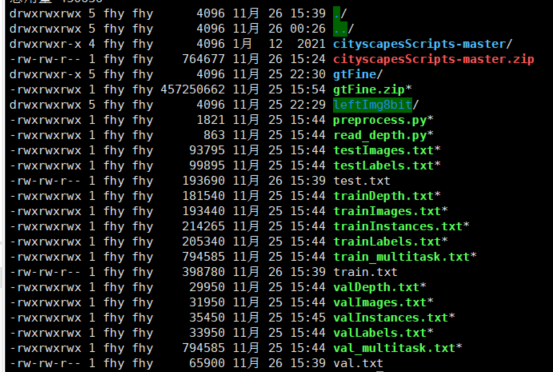Click the valDepth.txt file name

pos(376,287)
